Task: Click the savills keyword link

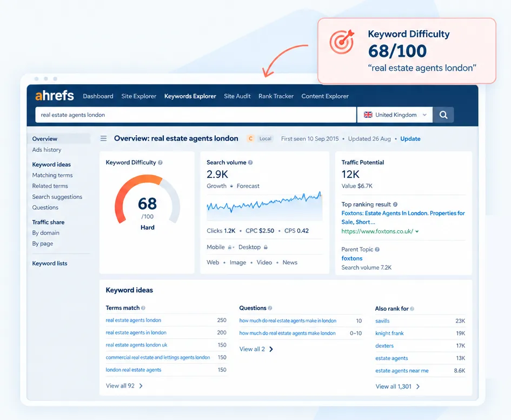Action: [382, 321]
